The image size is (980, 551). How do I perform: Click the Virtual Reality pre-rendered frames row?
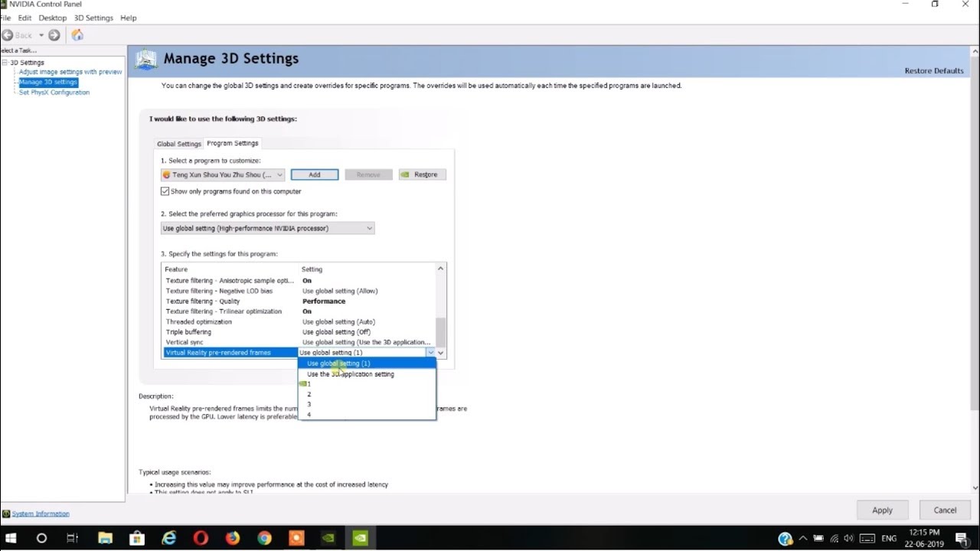pos(230,353)
